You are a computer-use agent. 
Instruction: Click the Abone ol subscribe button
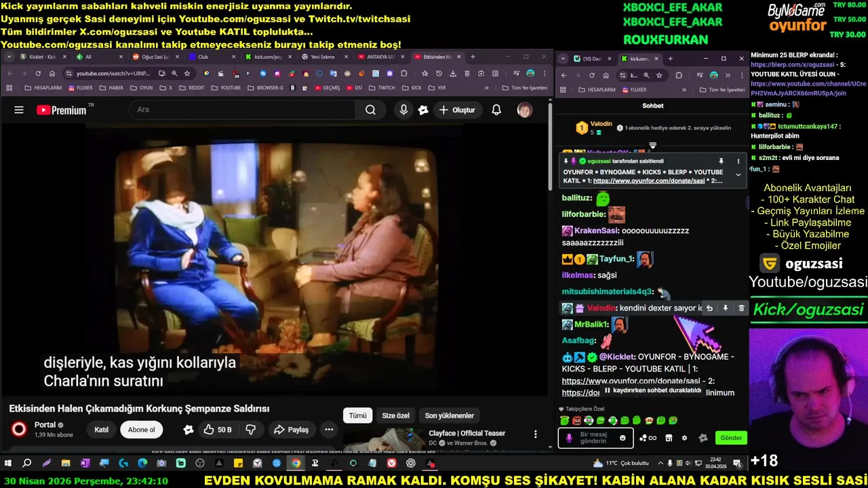click(142, 430)
